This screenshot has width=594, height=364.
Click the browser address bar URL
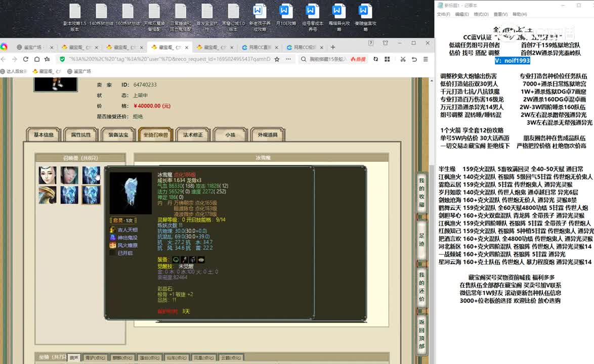tap(169, 59)
